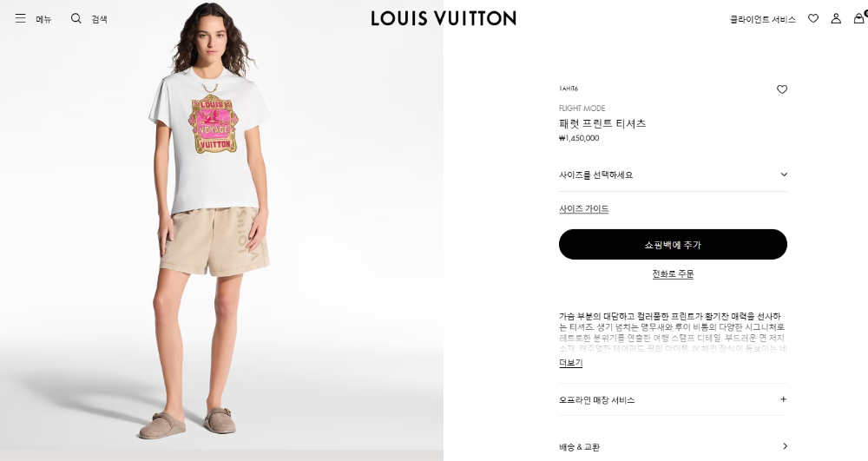Expand the offline store service section
The height and width of the screenshot is (461, 868).
click(x=673, y=399)
